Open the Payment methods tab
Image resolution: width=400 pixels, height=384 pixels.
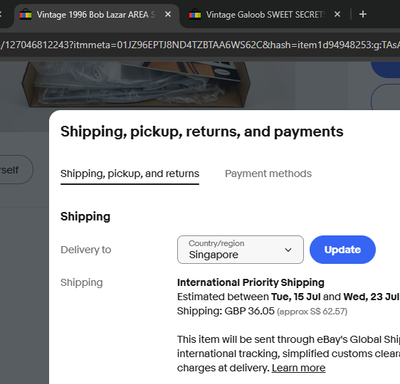click(268, 174)
